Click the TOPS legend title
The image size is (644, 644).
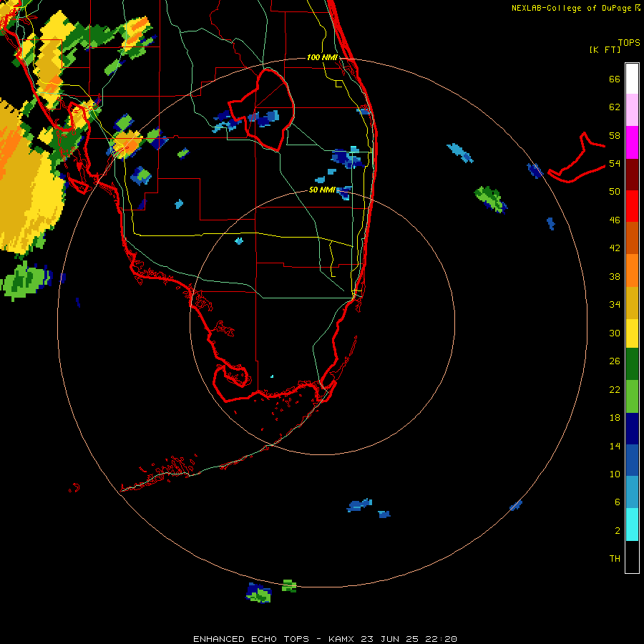[x=629, y=42]
